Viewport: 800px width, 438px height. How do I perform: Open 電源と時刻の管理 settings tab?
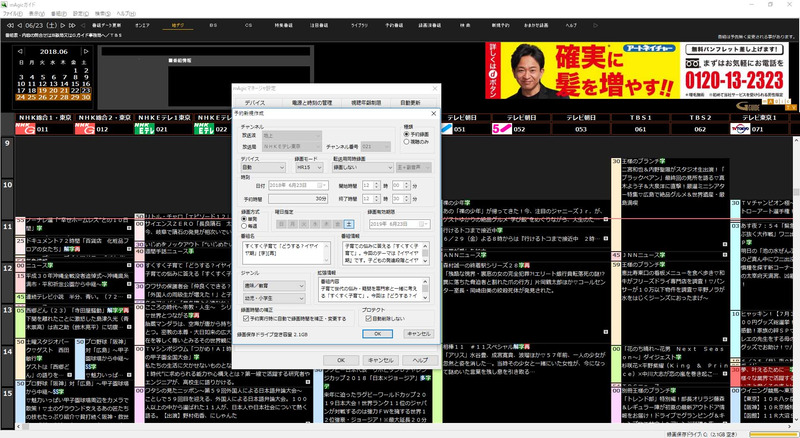click(312, 103)
